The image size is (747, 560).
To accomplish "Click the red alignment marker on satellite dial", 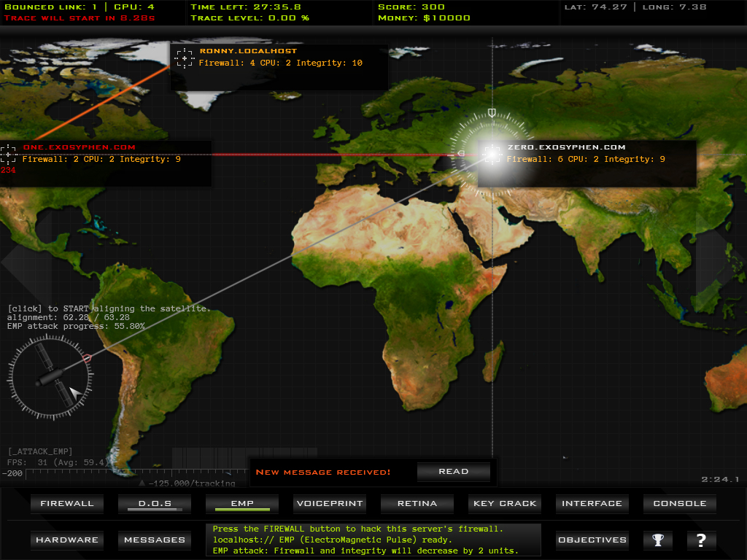I will pyautogui.click(x=87, y=358).
